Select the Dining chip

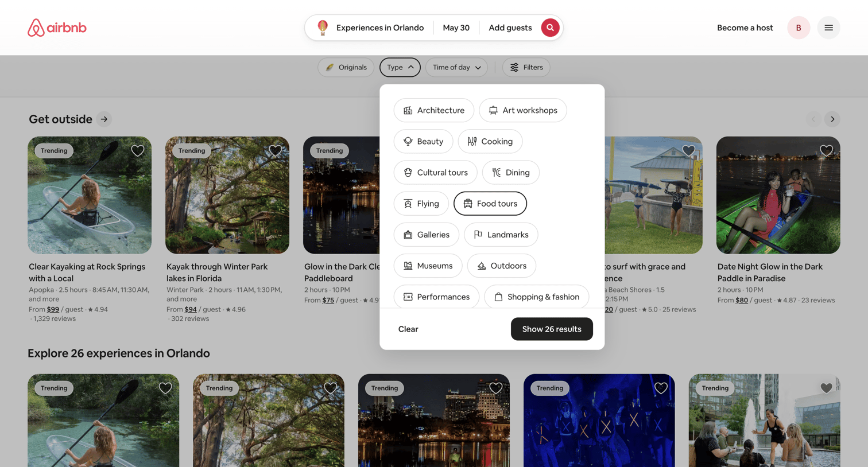[511, 172]
